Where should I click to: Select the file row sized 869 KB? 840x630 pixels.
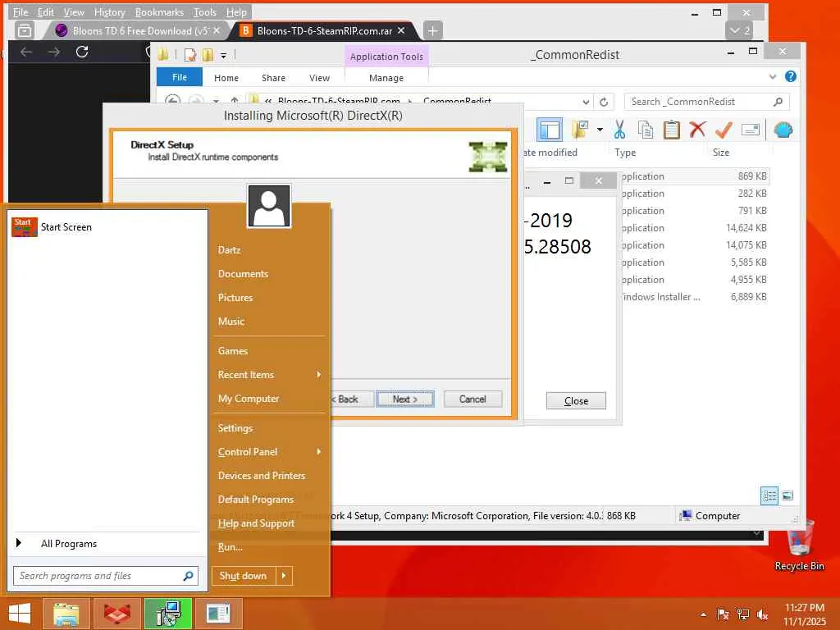694,176
